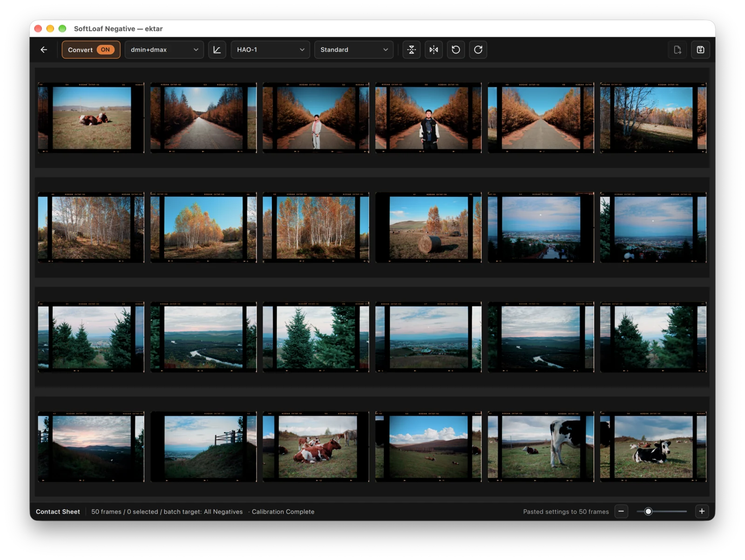This screenshot has height=560, width=745.
Task: Increase thumbnail size with plus button
Action: (702, 511)
